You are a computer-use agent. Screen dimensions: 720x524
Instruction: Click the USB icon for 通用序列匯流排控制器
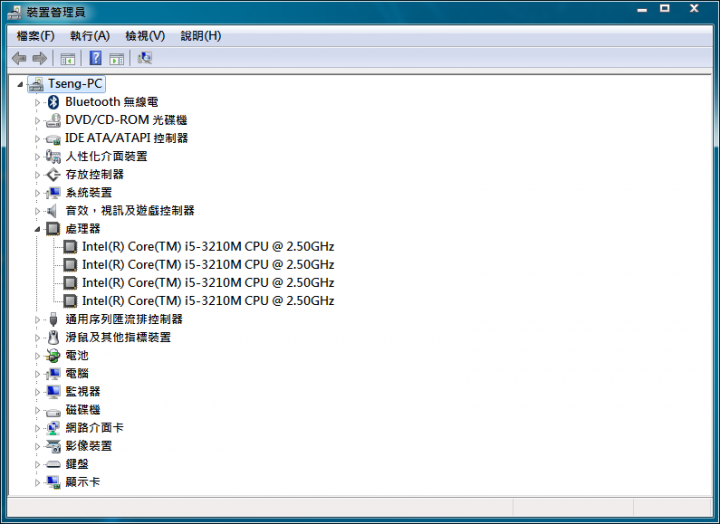pos(53,319)
